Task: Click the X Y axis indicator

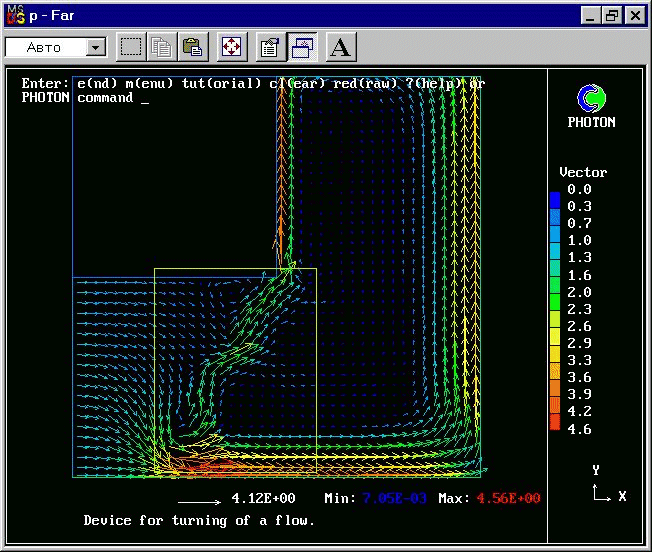Action: (609, 484)
